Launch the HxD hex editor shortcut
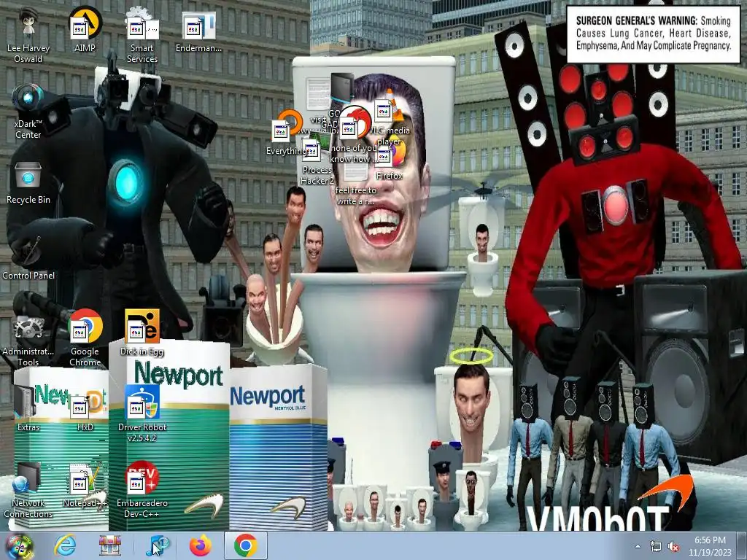 click(85, 408)
